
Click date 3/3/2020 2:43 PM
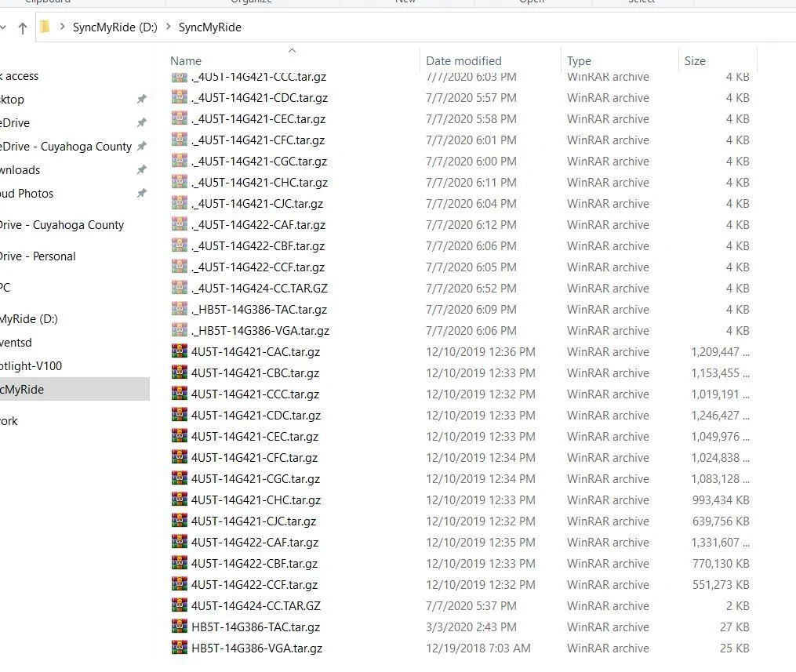point(471,627)
